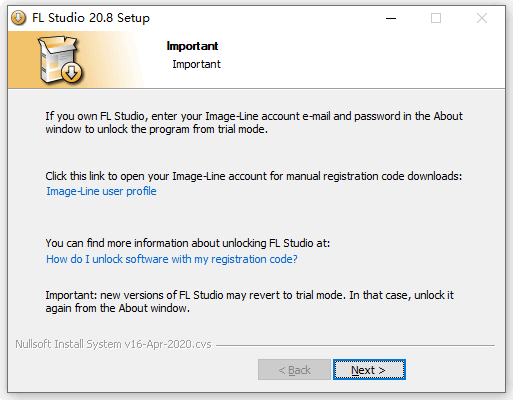Screen dimensions: 513x400
Task: Click the Important subtitle under the heading
Action: (x=196, y=64)
